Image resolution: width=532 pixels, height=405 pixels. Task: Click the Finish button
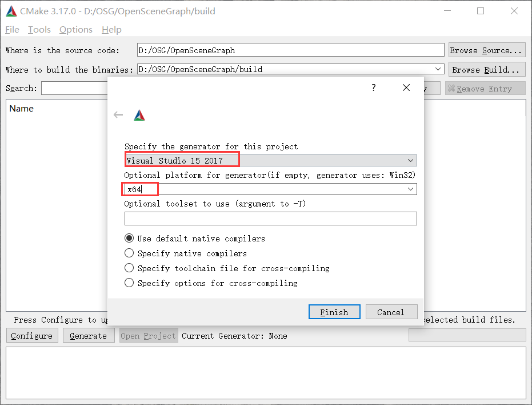click(334, 312)
